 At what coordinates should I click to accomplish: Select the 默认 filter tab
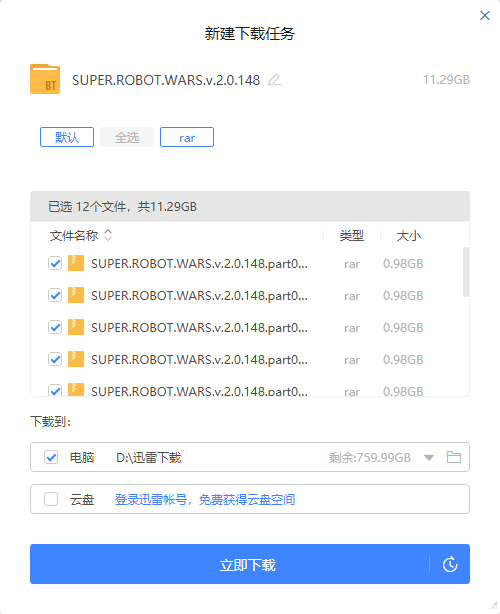[x=67, y=137]
